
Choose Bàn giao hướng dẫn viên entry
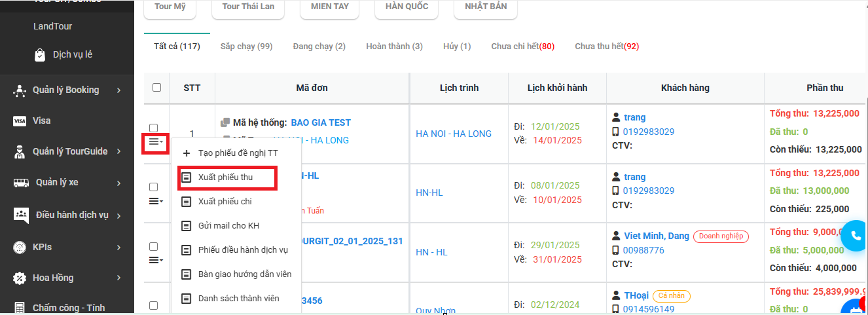[236, 274]
